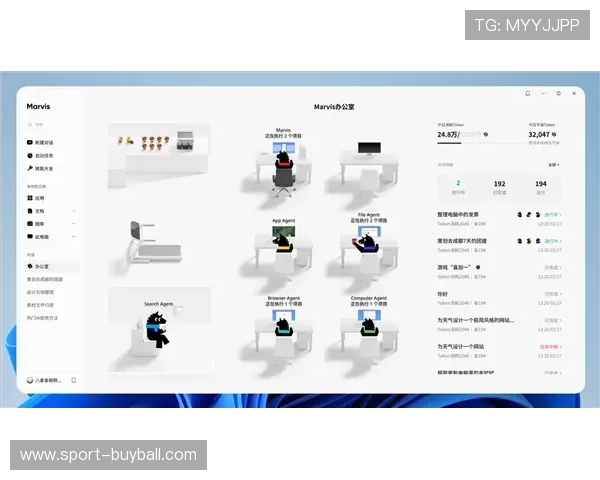Select the wrench skills icon in sidebar
This screenshot has height=480, width=600.
(30, 168)
